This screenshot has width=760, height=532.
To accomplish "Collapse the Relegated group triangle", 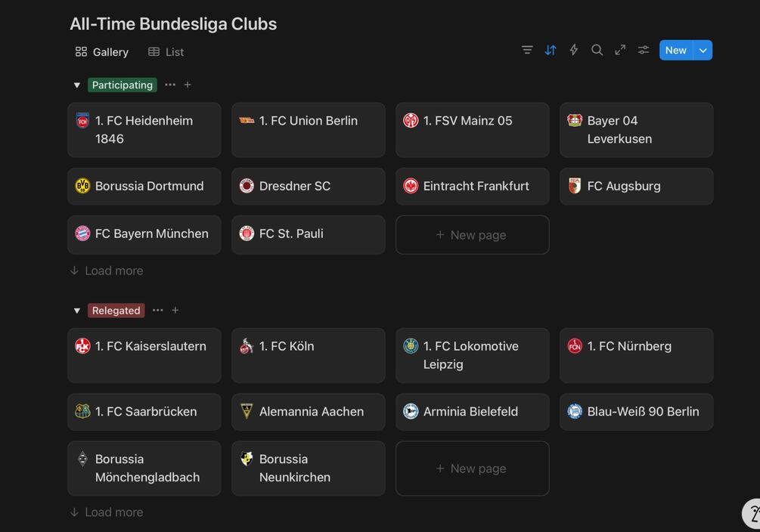I will coord(76,311).
